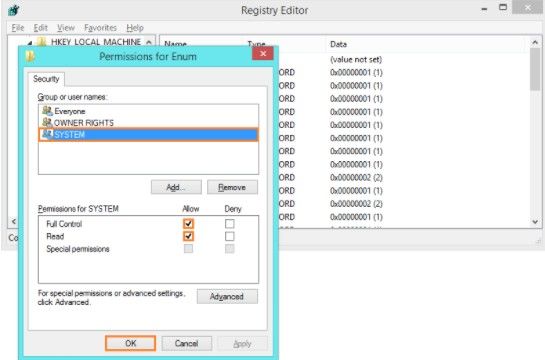The width and height of the screenshot is (545, 360).
Task: Click Deny checkbox for Special permissions
Action: click(x=229, y=248)
